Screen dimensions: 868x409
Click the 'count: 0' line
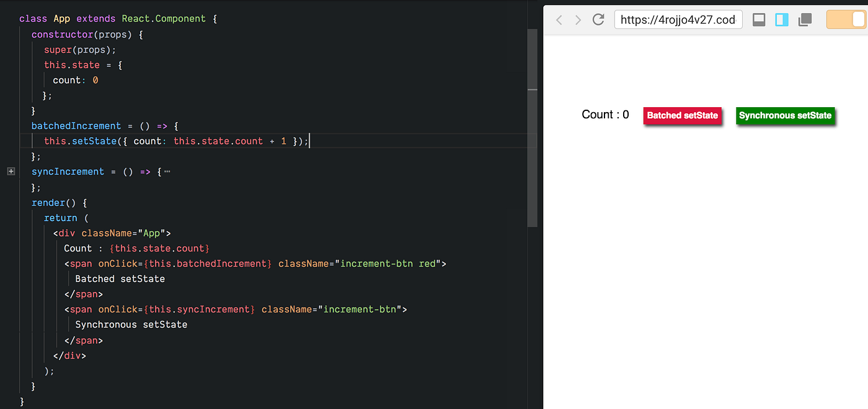76,80
